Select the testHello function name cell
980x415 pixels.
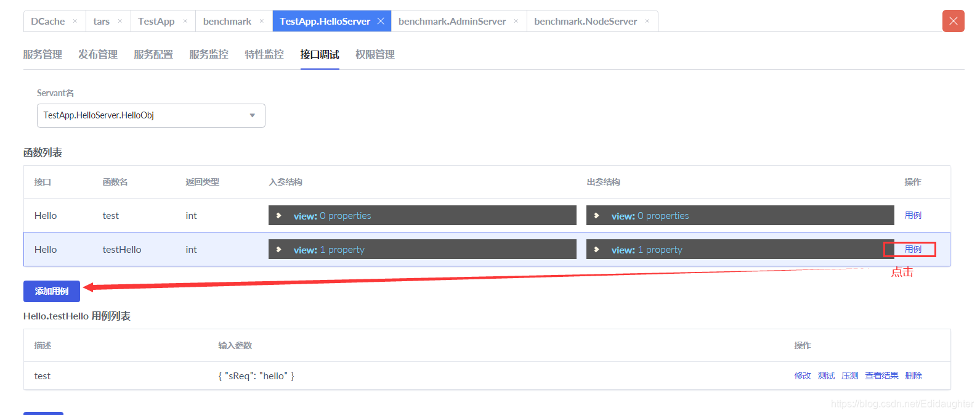pos(122,249)
